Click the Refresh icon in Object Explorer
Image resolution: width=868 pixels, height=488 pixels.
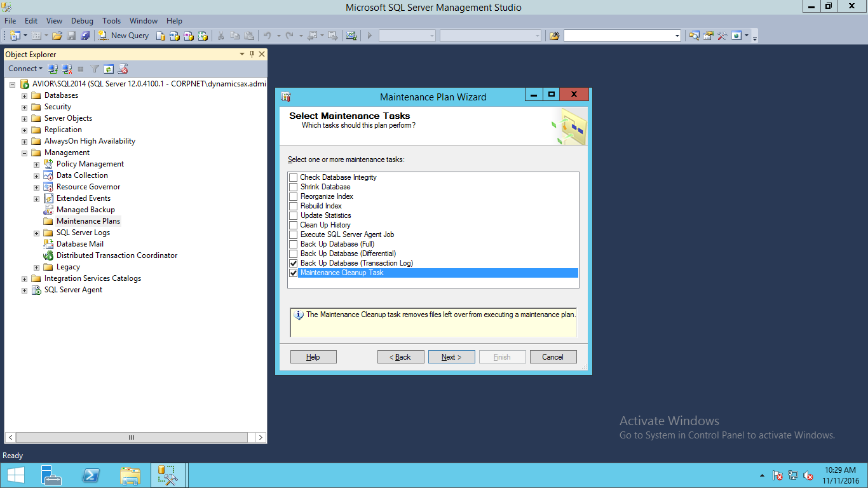[109, 69]
